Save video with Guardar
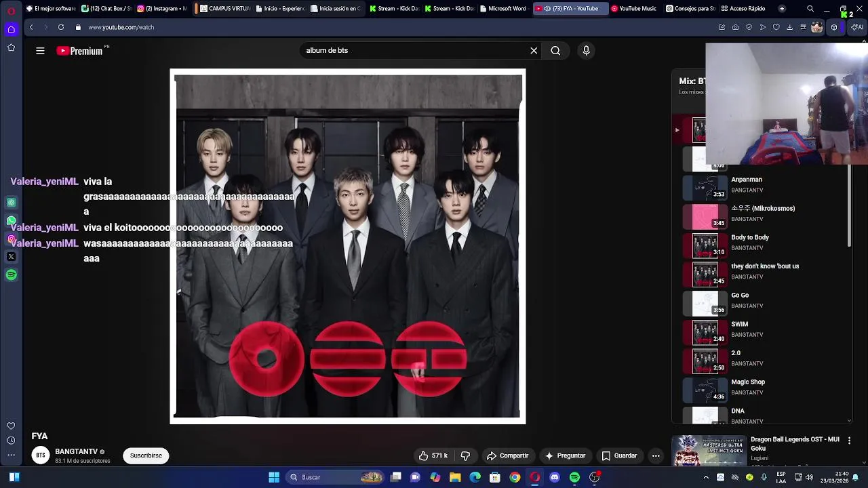868x488 pixels. pyautogui.click(x=619, y=456)
